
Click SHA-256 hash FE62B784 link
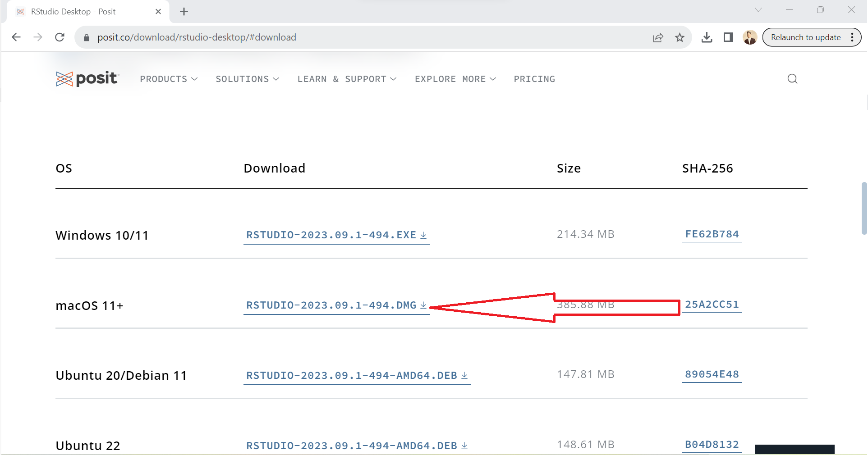tap(712, 234)
